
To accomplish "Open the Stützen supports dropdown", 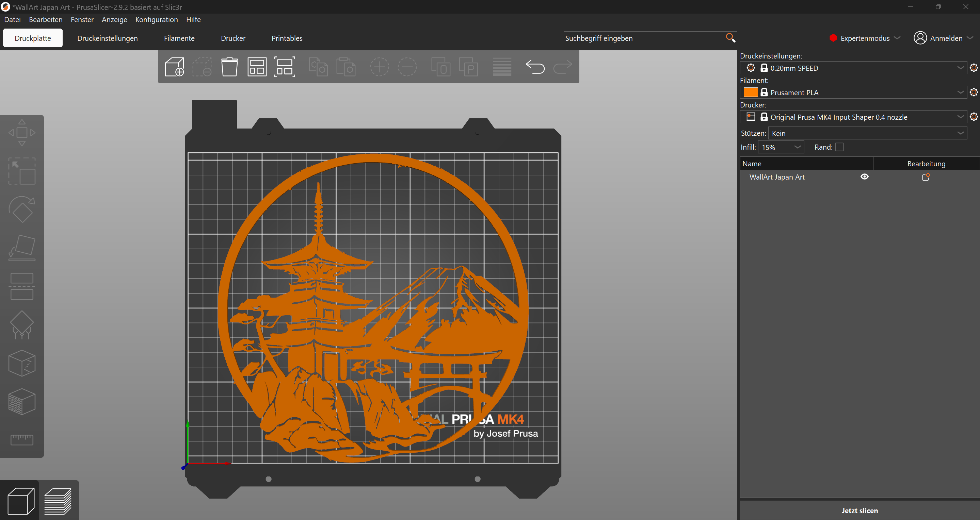I will click(867, 133).
